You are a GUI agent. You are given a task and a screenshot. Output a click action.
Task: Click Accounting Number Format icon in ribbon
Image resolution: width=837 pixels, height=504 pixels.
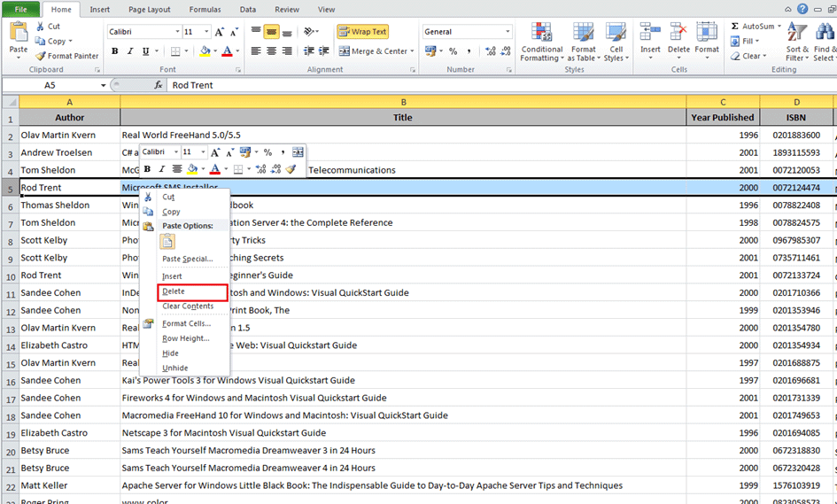pos(430,51)
